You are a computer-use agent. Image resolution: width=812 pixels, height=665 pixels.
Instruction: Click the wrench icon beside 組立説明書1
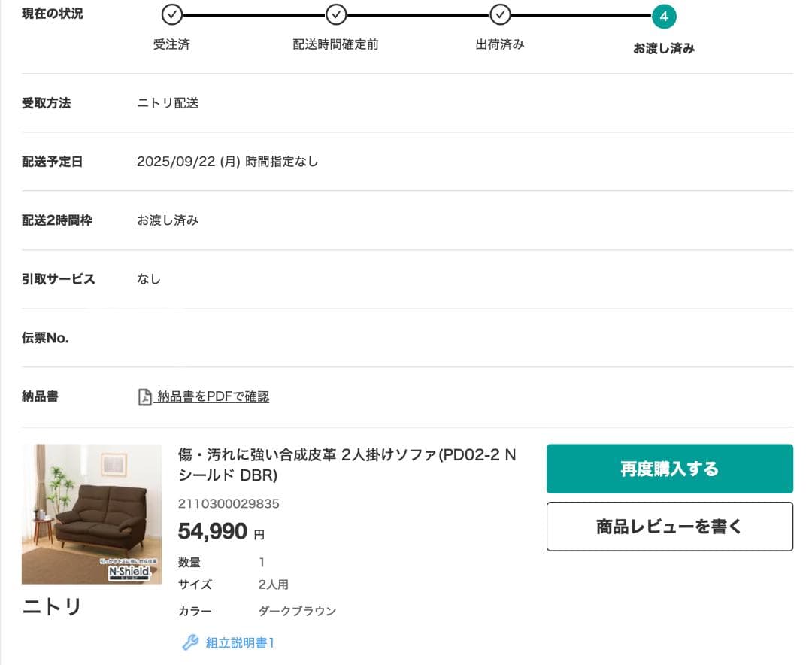pyautogui.click(x=190, y=645)
